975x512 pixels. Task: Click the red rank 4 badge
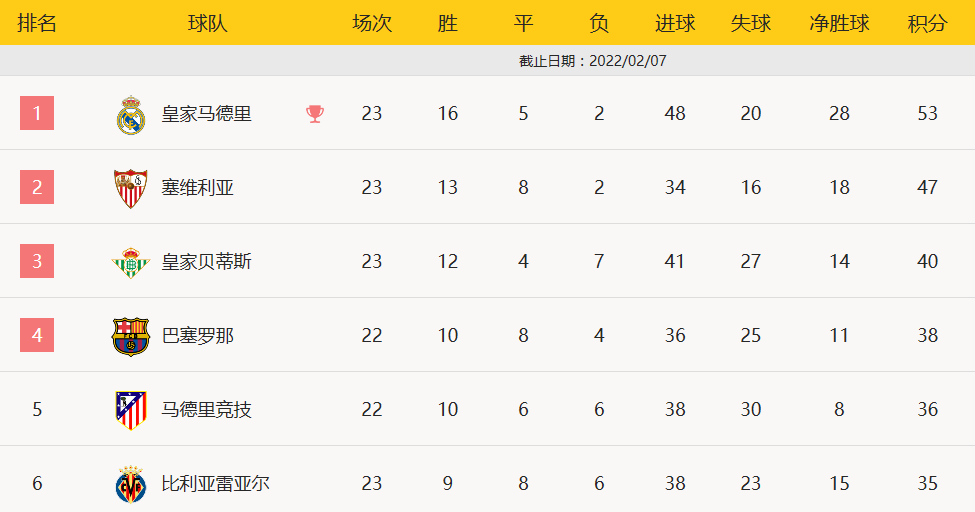pyautogui.click(x=37, y=335)
